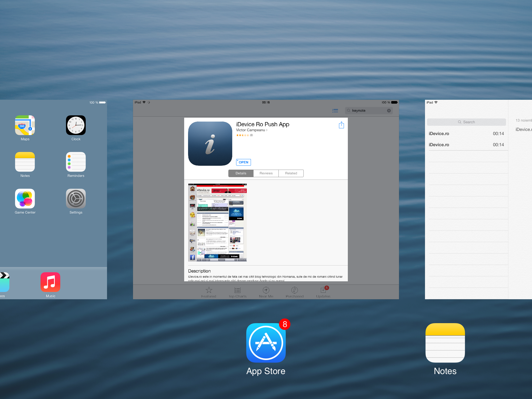Open developer Victor Campeanu link
The width and height of the screenshot is (532, 399).
point(252,130)
